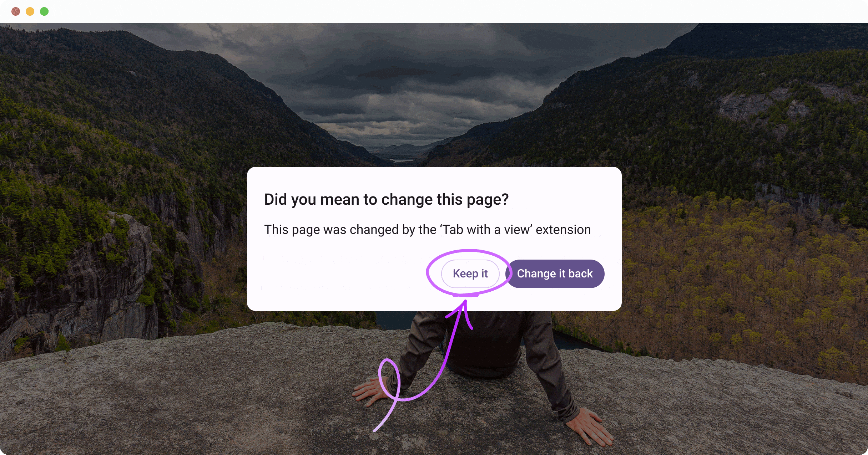868x455 pixels.
Task: Click the loop at the purple arrow's tail
Action: tap(389, 379)
